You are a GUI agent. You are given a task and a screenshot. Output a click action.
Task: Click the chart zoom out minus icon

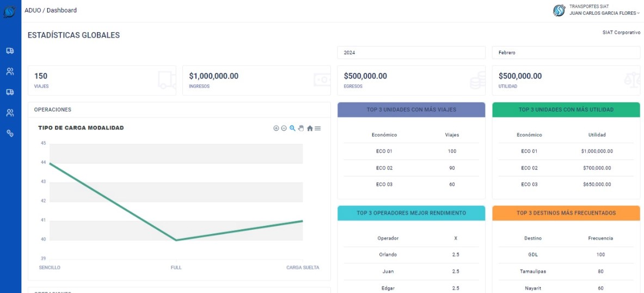coord(284,128)
